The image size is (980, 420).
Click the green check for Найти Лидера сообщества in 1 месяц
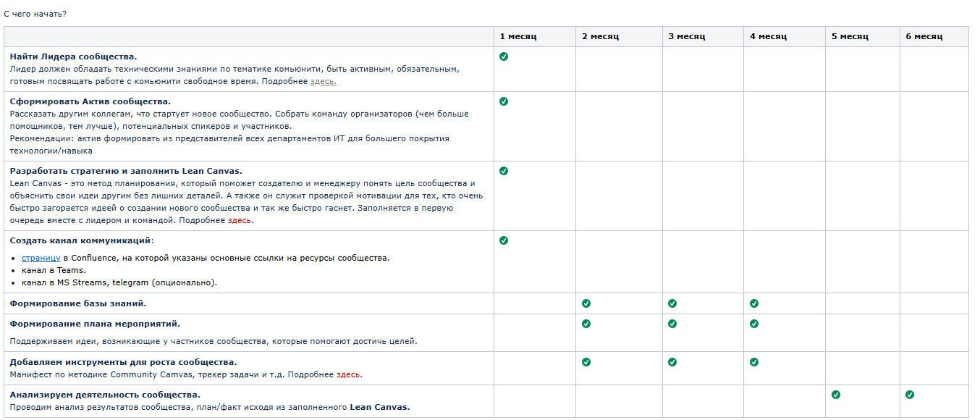504,56
